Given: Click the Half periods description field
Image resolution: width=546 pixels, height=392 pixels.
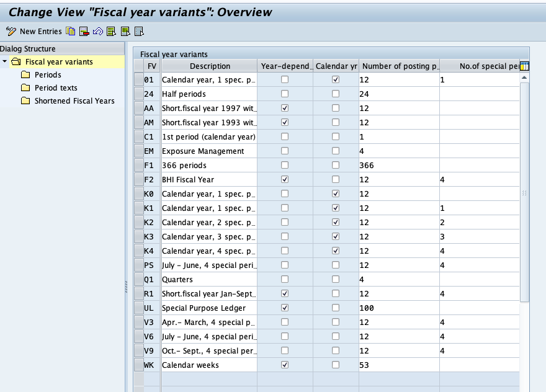Looking at the screenshot, I should (x=209, y=94).
